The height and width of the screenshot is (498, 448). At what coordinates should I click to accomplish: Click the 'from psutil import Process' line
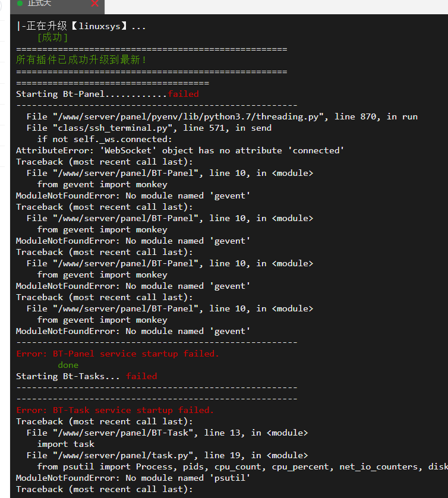(x=238, y=467)
